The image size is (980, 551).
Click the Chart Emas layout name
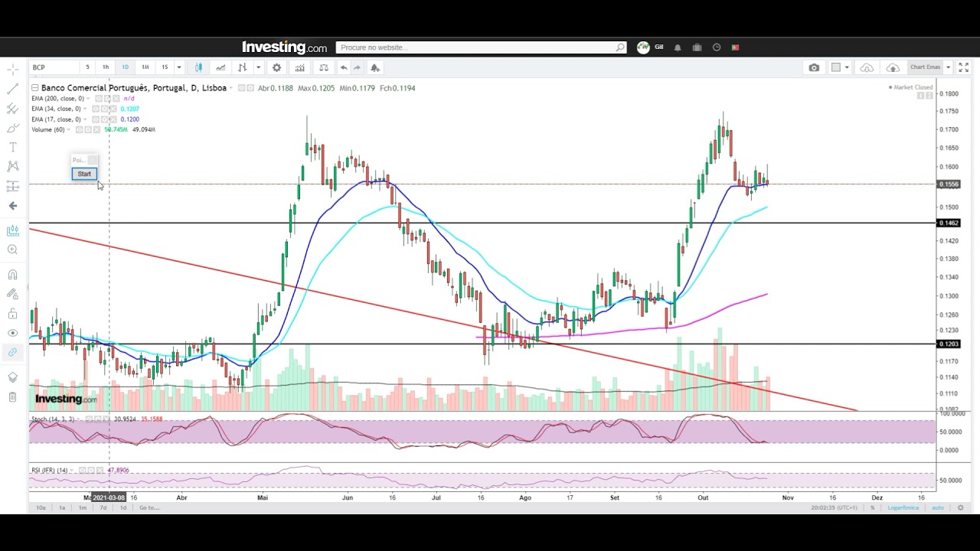(x=925, y=67)
